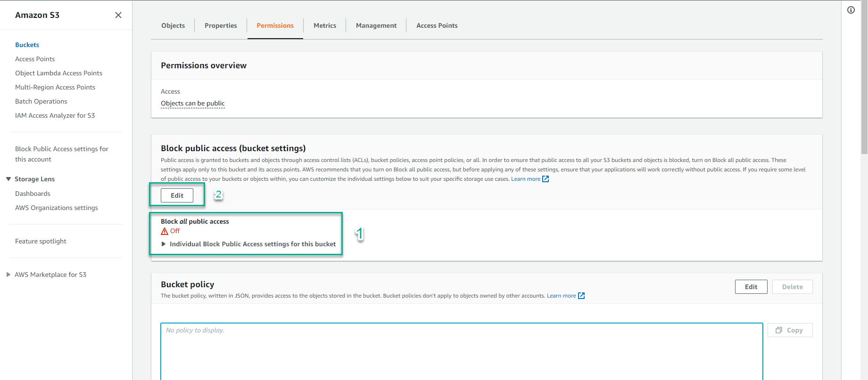Open Block Public Access settings for this account

[x=62, y=154]
